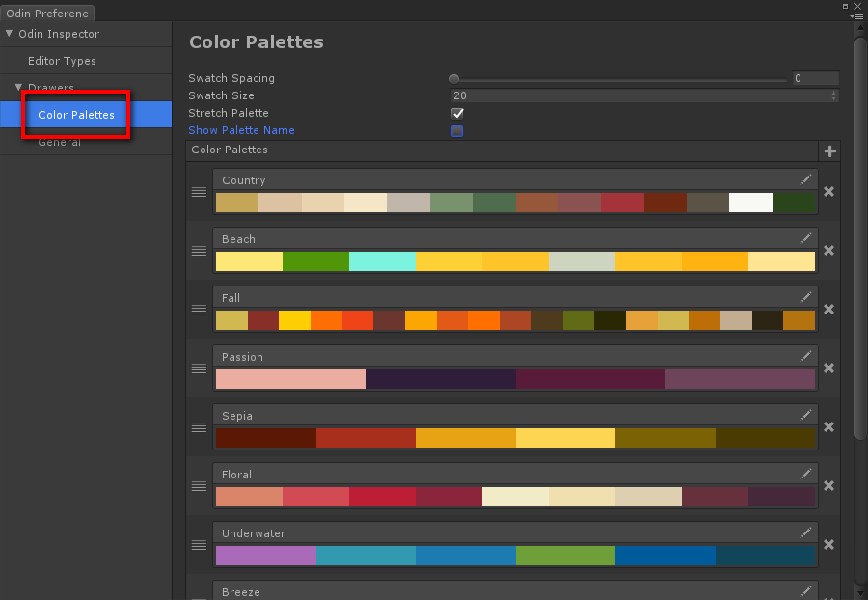Grab the Sepia palette drag handle
Image resolution: width=868 pixels, height=600 pixels.
(x=199, y=427)
